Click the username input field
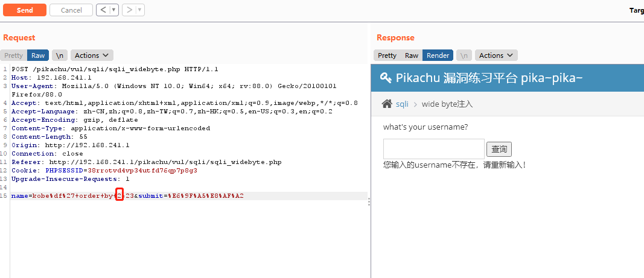 (x=434, y=149)
